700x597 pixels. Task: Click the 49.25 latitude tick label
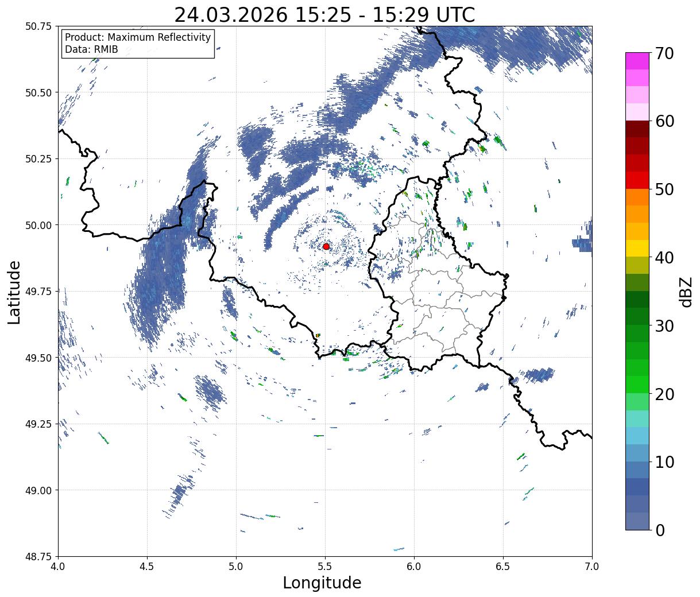click(38, 424)
